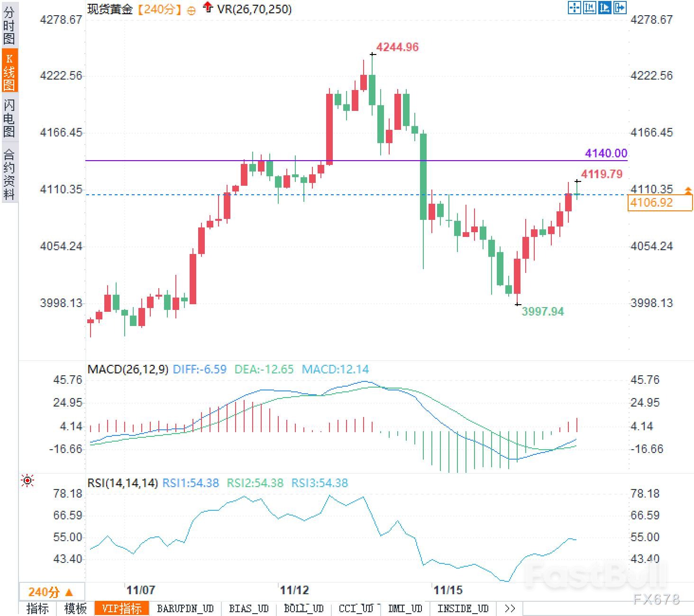This screenshot has height=616, width=694.
Task: Click the purple 4140.00 price line label
Action: tap(606, 153)
